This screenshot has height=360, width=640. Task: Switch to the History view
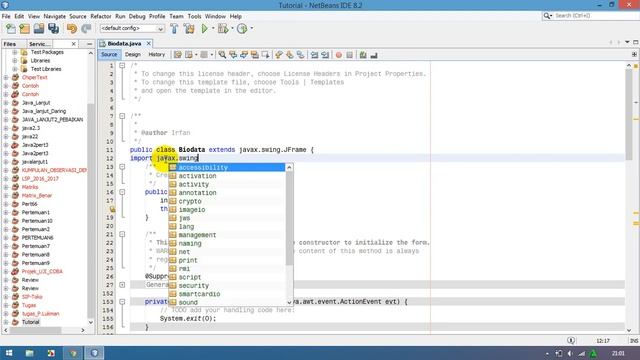[x=156, y=55]
